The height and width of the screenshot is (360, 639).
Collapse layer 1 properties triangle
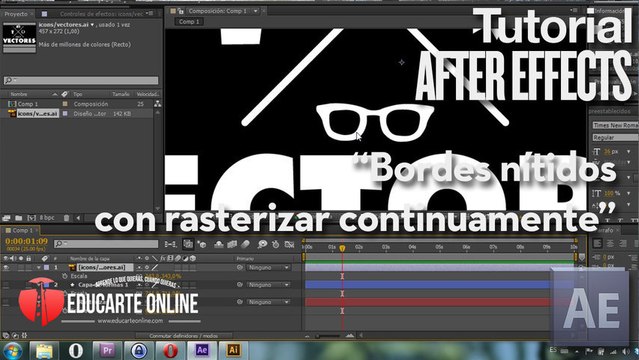pos(39,267)
